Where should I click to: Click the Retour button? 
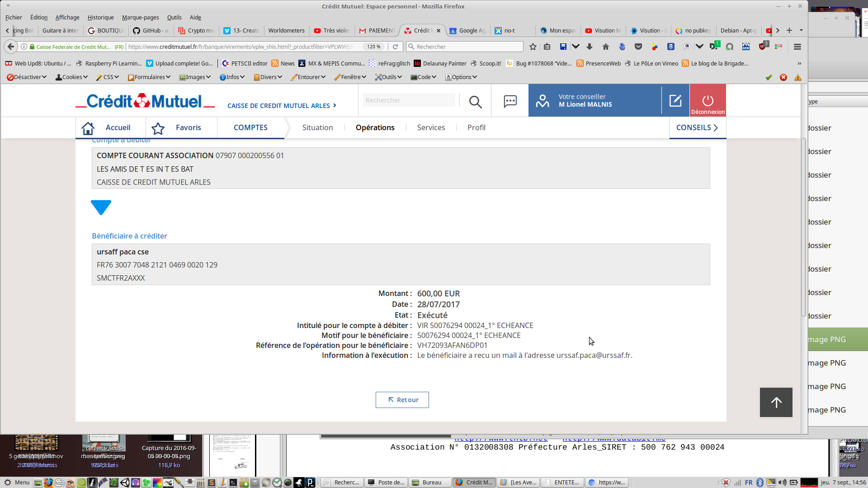pyautogui.click(x=402, y=400)
